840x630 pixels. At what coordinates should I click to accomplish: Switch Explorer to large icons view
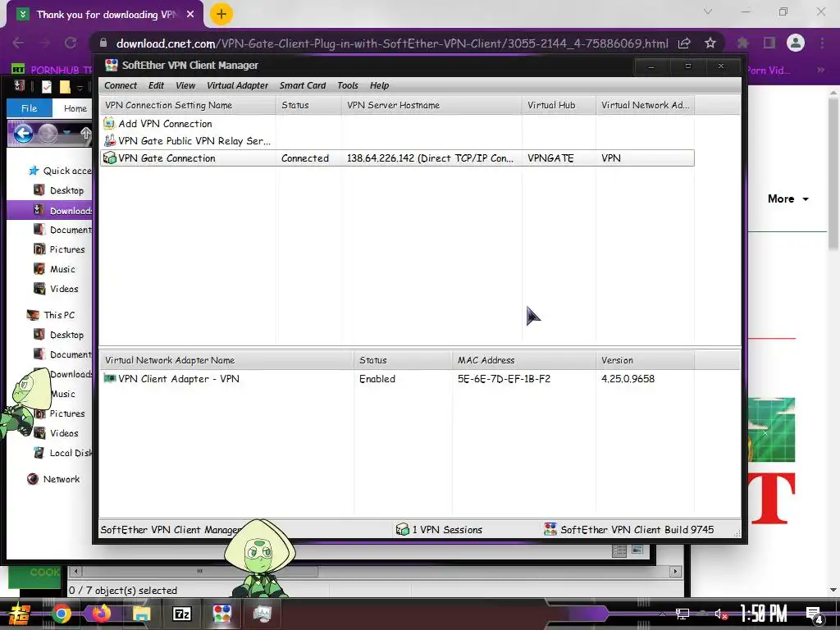(637, 550)
